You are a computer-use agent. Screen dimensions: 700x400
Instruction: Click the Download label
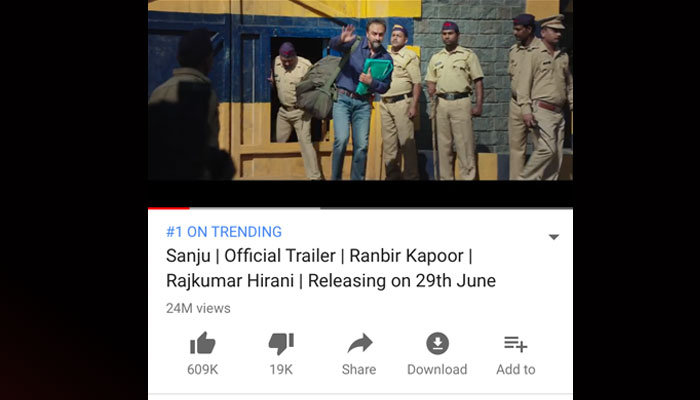click(437, 370)
